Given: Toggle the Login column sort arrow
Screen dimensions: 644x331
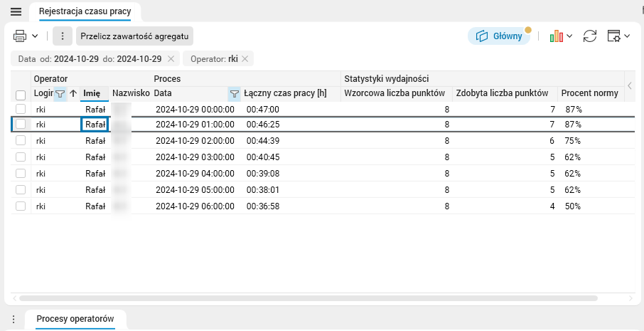Looking at the screenshot, I should point(73,94).
